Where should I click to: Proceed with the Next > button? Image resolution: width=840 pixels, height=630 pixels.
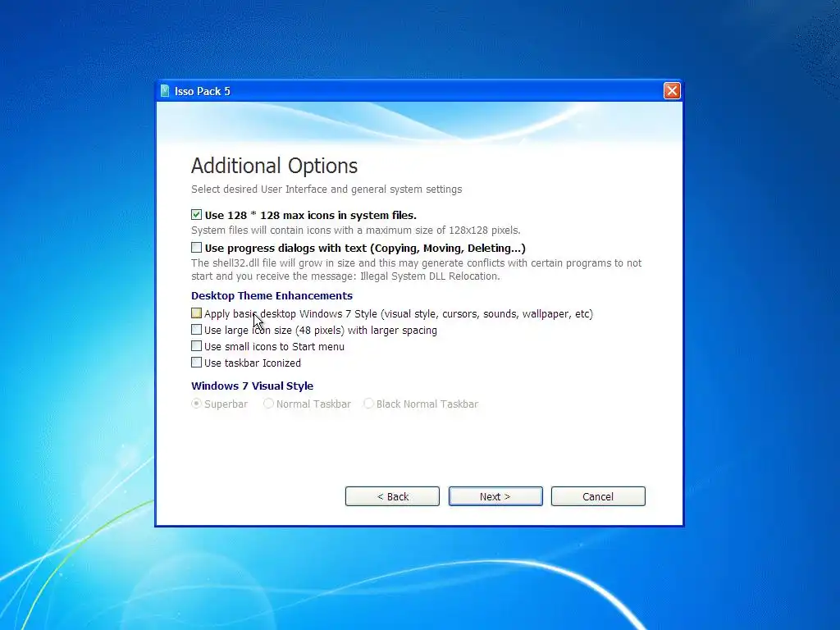[495, 496]
